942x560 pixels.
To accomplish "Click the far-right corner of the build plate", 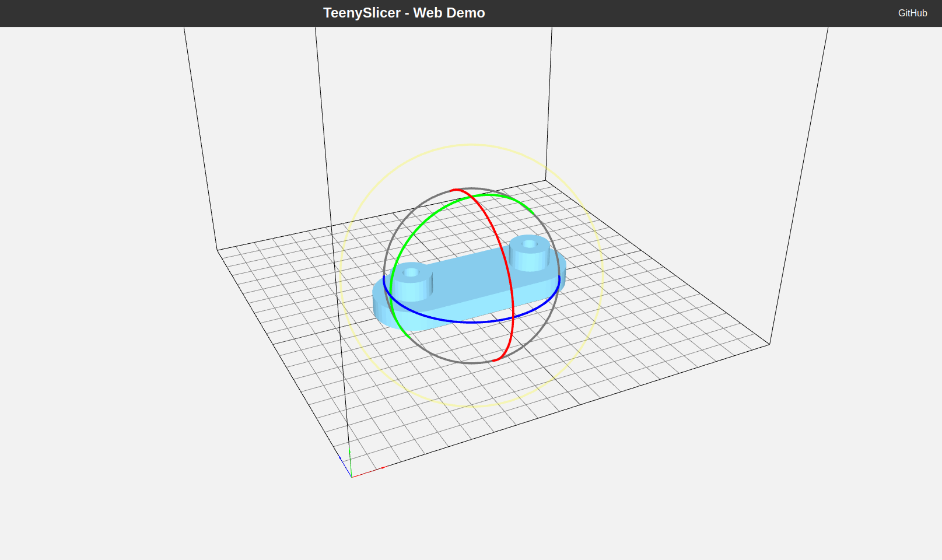I will pyautogui.click(x=769, y=344).
